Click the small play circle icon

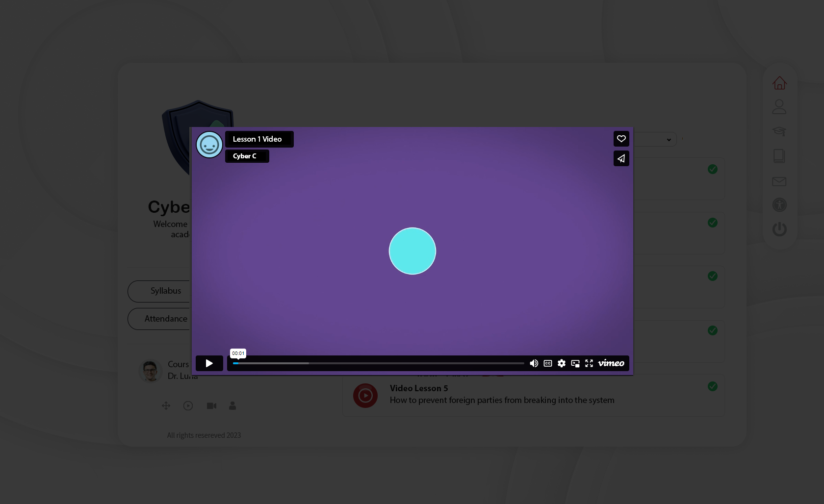(x=188, y=405)
